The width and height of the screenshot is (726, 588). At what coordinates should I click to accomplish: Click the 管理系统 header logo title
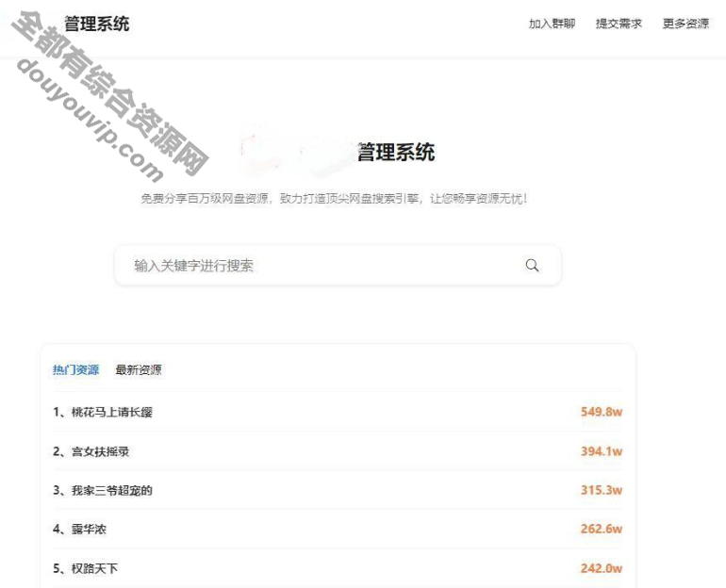[97, 24]
